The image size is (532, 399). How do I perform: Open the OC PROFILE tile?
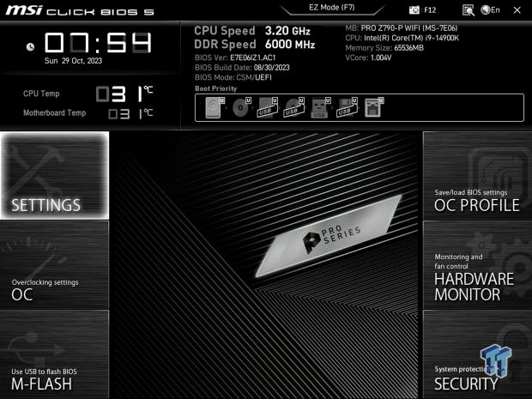477,176
